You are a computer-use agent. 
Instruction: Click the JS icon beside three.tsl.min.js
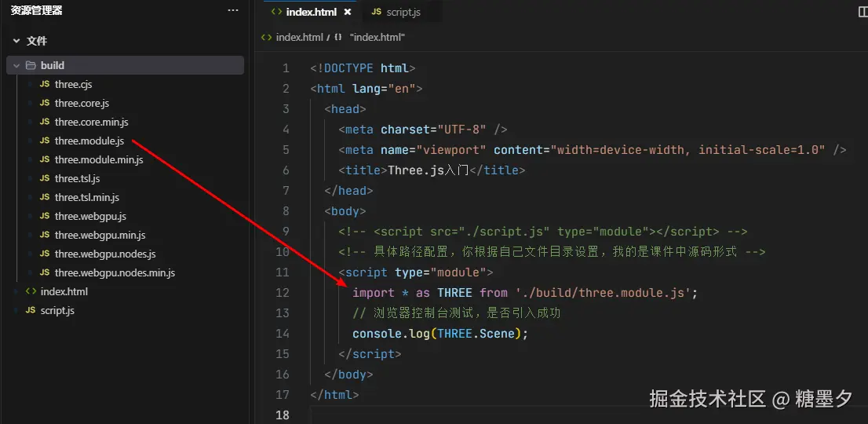point(44,197)
